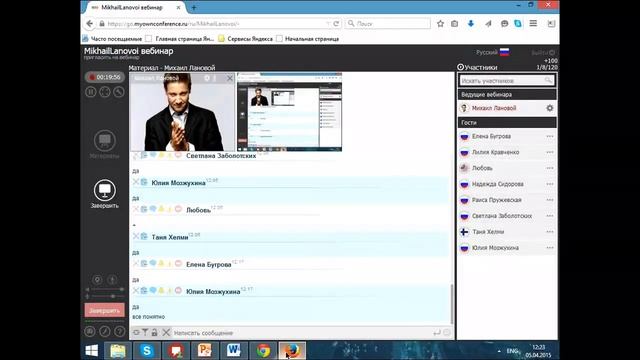Click the filter funnel icon in chat bar
The width and height of the screenshot is (640, 360).
[145, 333]
